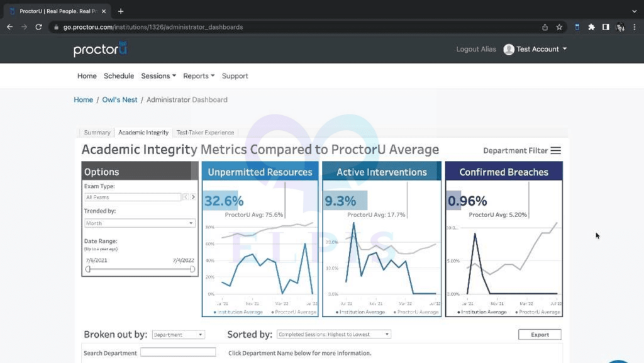The width and height of the screenshot is (644, 363).
Task: Expand the Sessions menu
Action: pyautogui.click(x=158, y=76)
